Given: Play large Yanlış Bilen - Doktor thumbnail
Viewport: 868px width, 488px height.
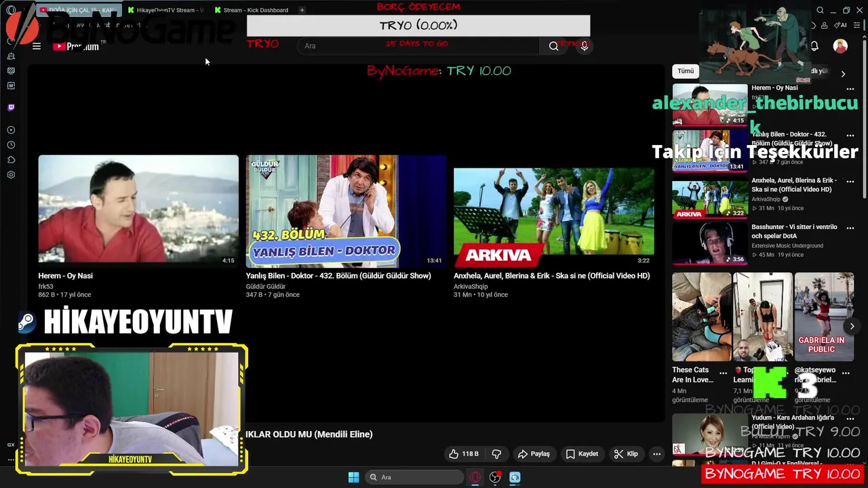Looking at the screenshot, I should 346,211.
